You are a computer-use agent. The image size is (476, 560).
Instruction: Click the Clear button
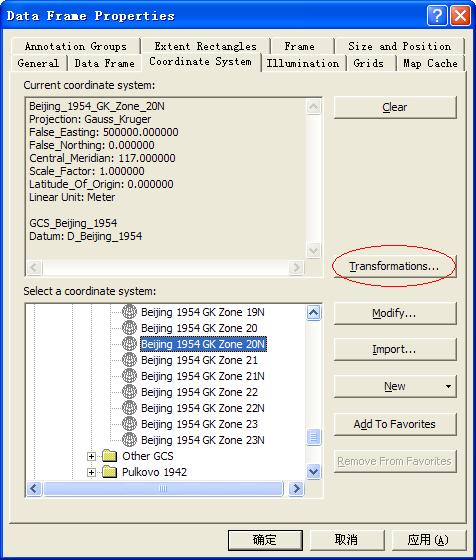coord(395,107)
